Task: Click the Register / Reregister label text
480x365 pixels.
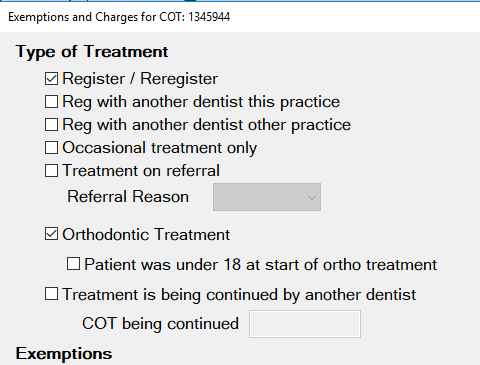Action: (140, 79)
